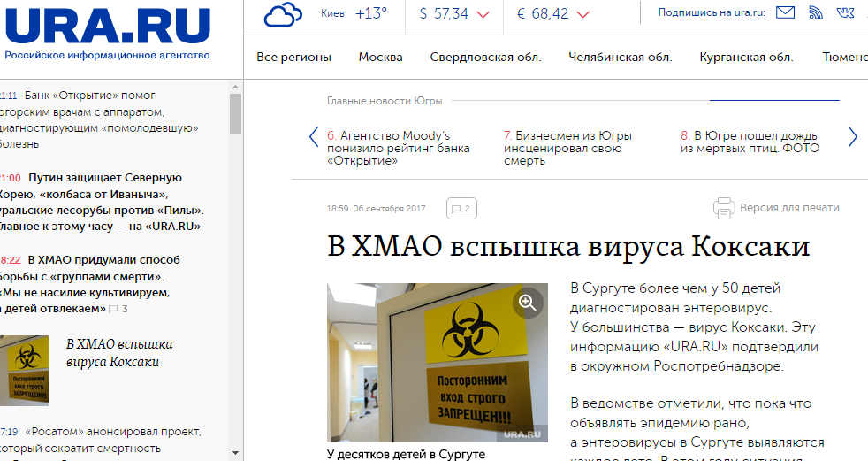Open the VK social network icon
The width and height of the screenshot is (868, 461).
(845, 12)
